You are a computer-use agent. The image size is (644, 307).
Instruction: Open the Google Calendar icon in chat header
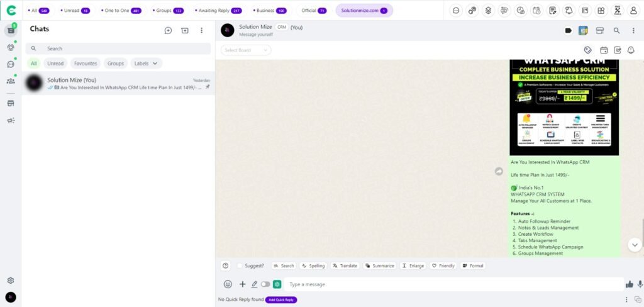[x=583, y=30]
